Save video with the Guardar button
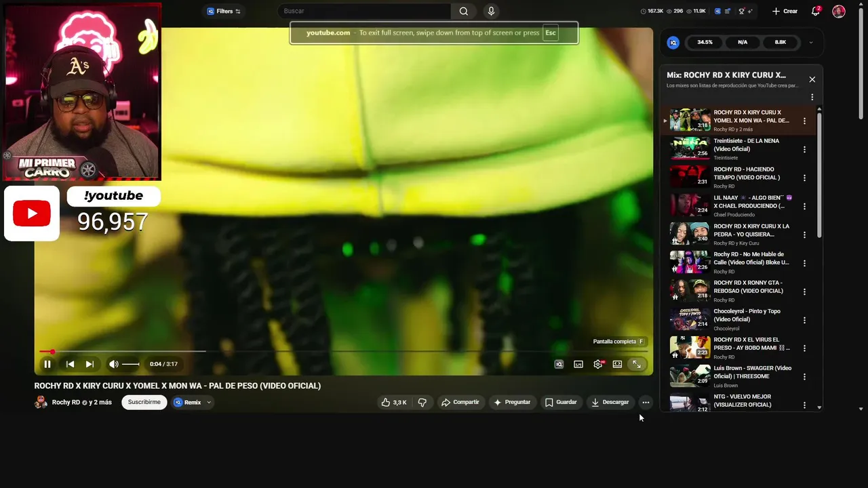 pos(561,402)
